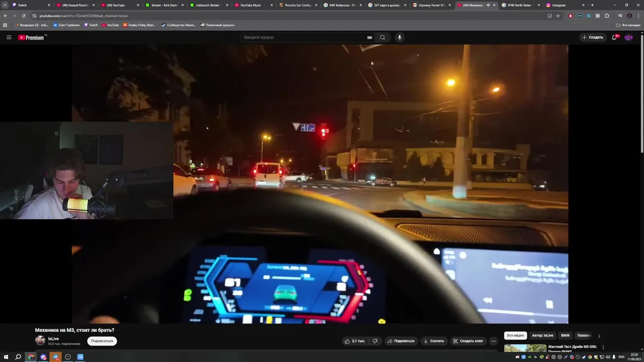
Task: Open the account avatar menu
Action: click(x=628, y=37)
